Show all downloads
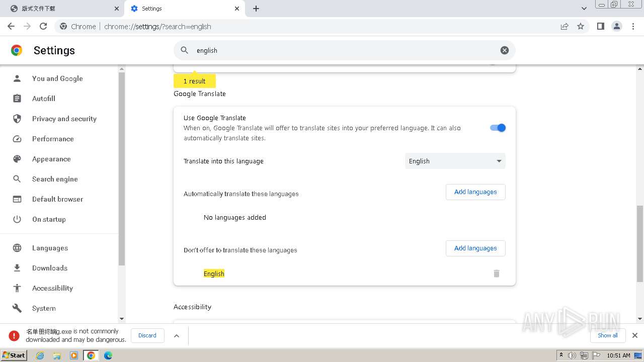The image size is (644, 362). coord(607,335)
